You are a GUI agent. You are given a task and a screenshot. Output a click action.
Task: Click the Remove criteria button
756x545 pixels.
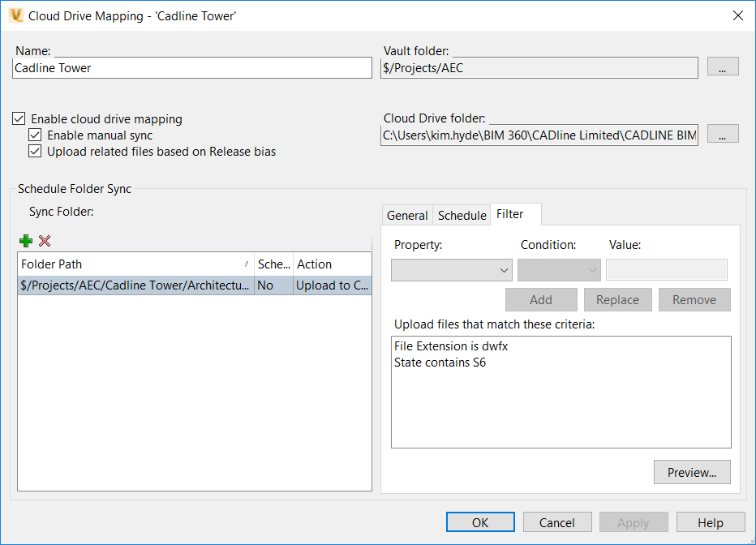(x=694, y=300)
